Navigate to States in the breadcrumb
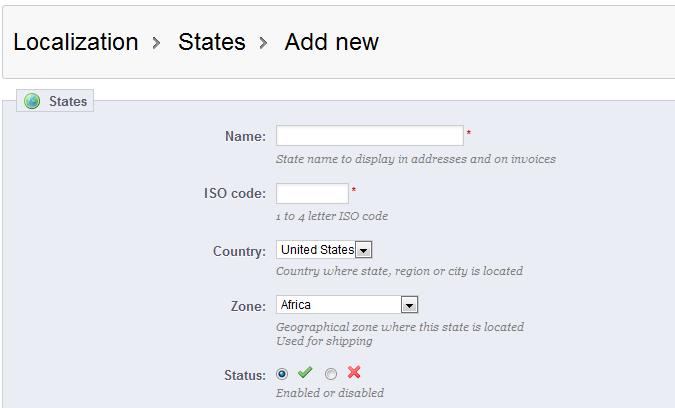The height and width of the screenshot is (408, 675). (x=212, y=42)
